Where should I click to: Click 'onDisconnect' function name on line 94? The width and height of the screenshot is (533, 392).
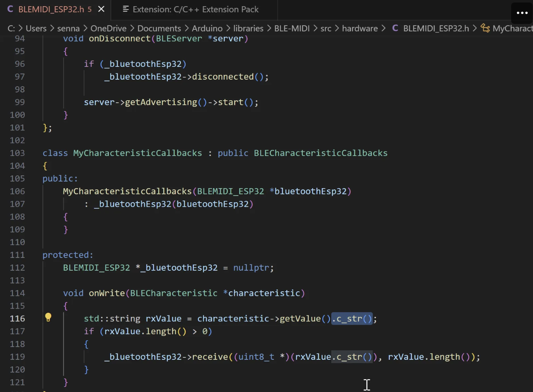120,38
